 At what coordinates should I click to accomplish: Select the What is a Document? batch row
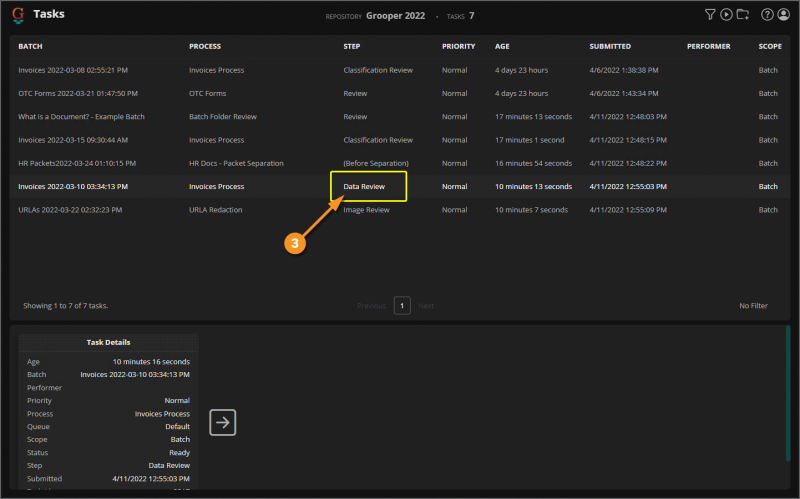[x=81, y=116]
